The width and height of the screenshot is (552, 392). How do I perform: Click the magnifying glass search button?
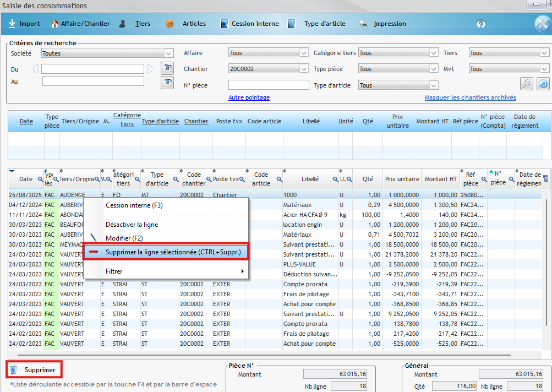[527, 84]
